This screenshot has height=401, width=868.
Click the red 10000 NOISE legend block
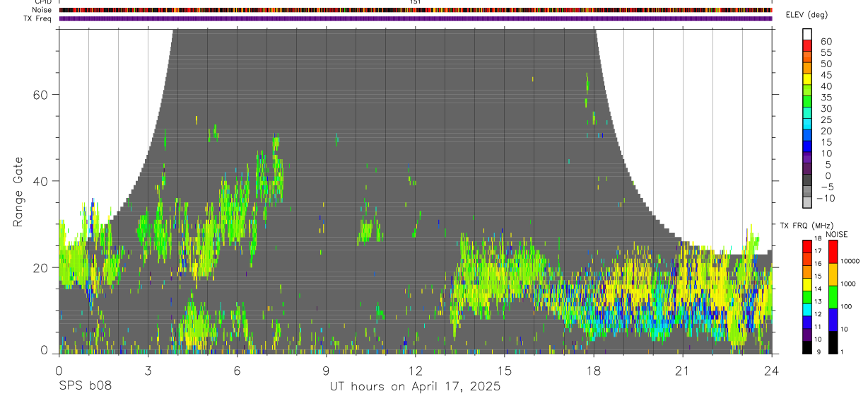click(831, 251)
